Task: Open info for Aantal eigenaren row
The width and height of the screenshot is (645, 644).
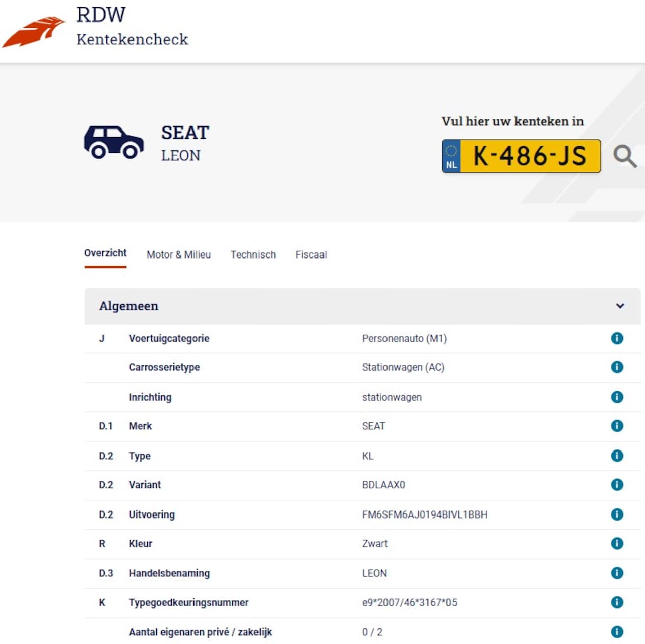Action: (617, 632)
